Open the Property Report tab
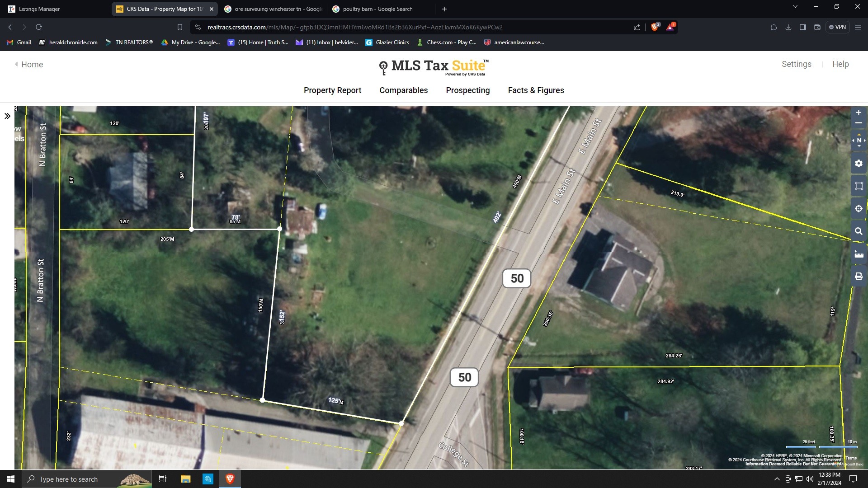This screenshot has height=488, width=868. (332, 90)
